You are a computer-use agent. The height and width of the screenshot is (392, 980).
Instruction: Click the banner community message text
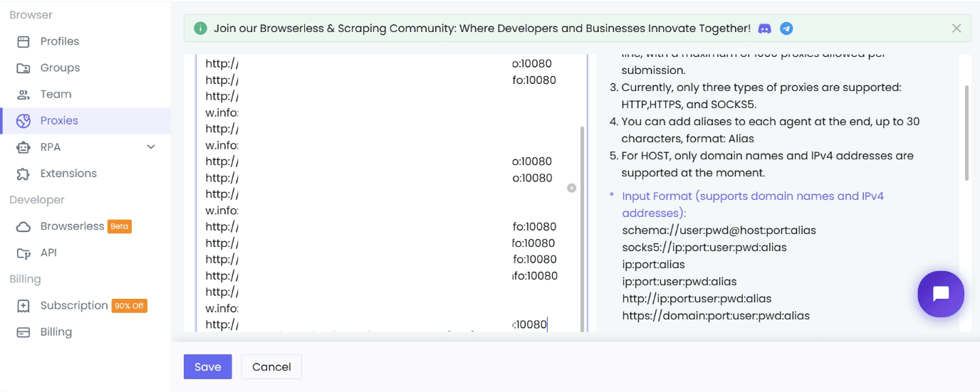tap(482, 28)
